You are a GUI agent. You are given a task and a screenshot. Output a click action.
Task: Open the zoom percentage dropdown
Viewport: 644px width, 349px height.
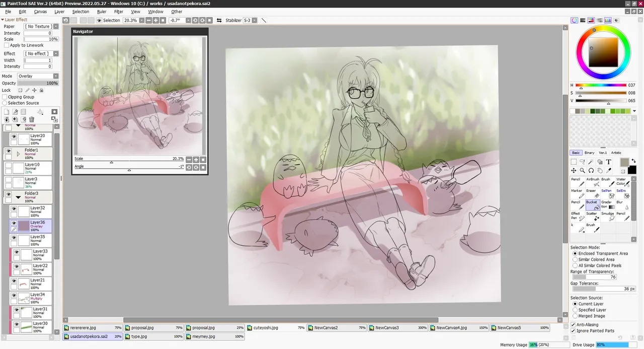141,20
